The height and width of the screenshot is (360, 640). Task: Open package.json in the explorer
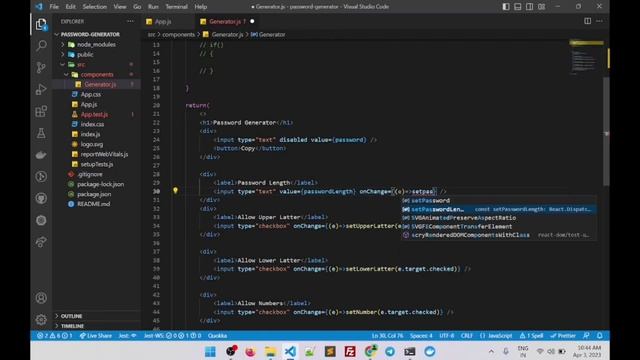[x=94, y=194]
